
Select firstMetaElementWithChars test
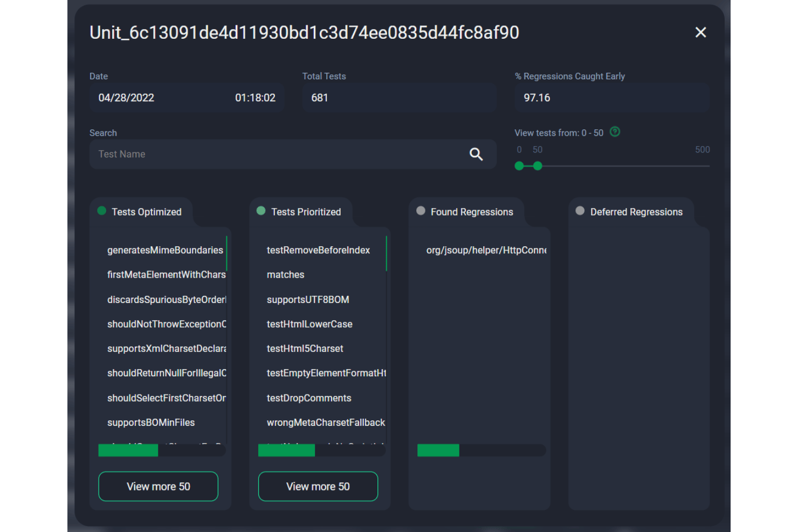[166, 275]
